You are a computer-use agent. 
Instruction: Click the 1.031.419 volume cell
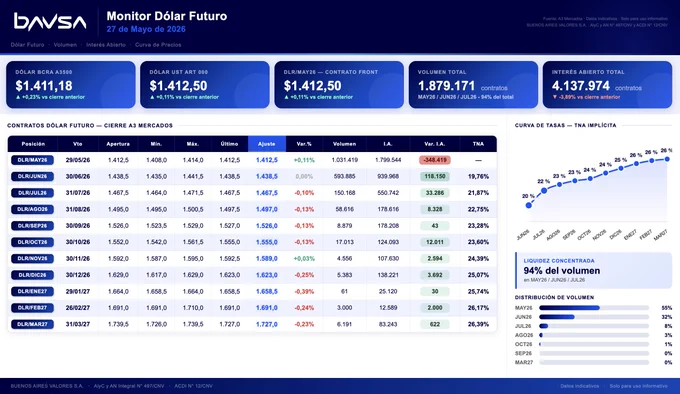point(344,160)
